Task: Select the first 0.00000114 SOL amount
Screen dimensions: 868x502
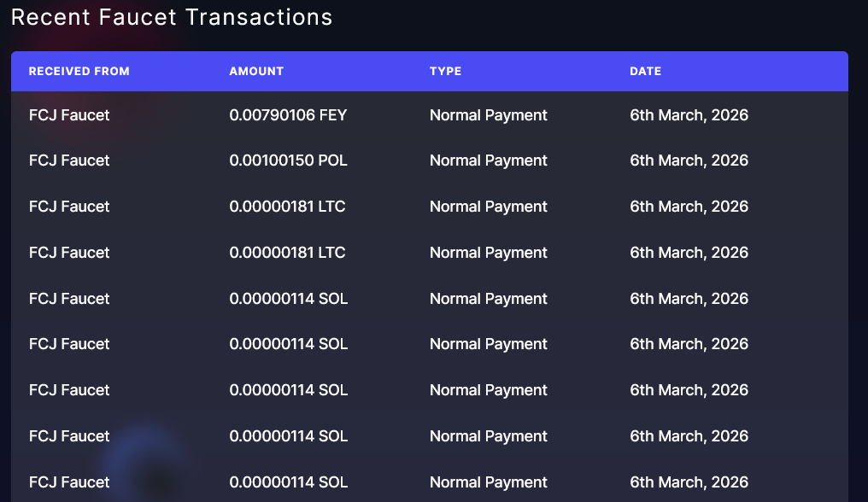Action: [x=289, y=299]
